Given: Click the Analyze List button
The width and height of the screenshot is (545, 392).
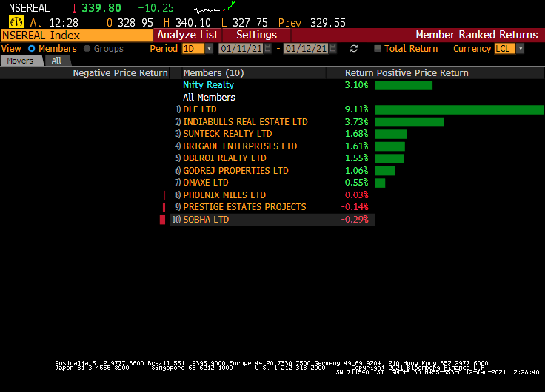Looking at the screenshot, I should [x=187, y=35].
